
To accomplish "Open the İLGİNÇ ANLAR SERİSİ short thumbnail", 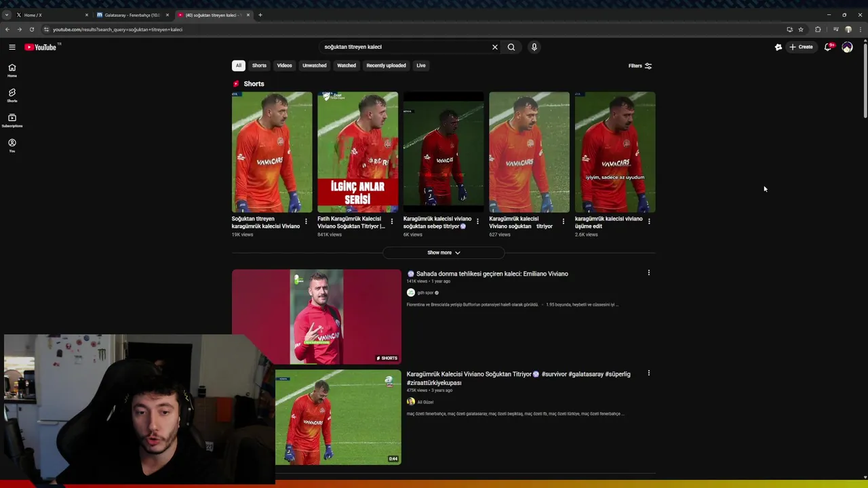I will pyautogui.click(x=357, y=152).
